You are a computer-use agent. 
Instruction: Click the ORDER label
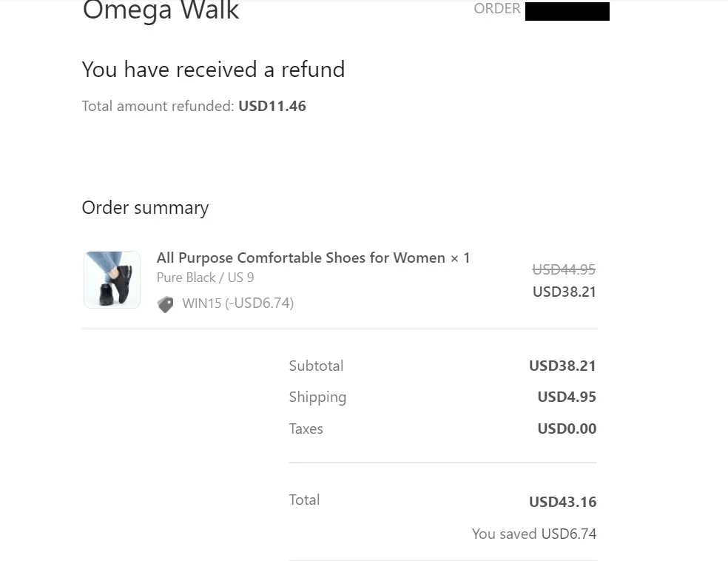pos(496,8)
